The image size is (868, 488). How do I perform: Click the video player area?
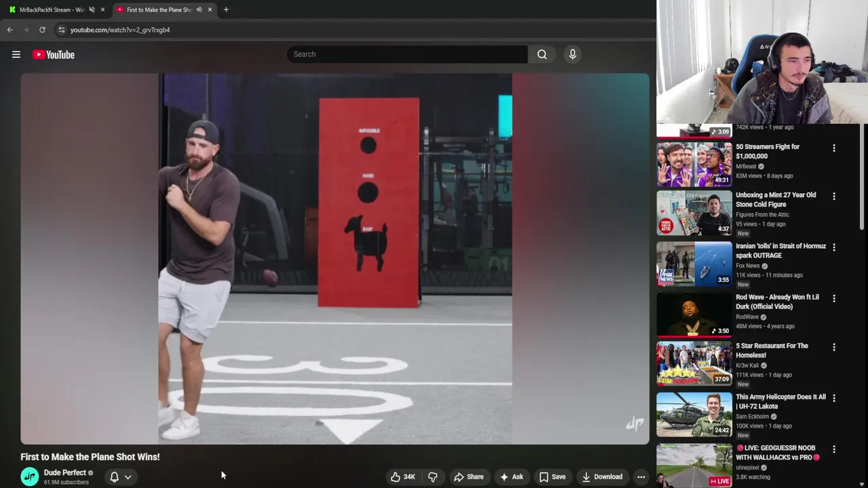pyautogui.click(x=335, y=259)
